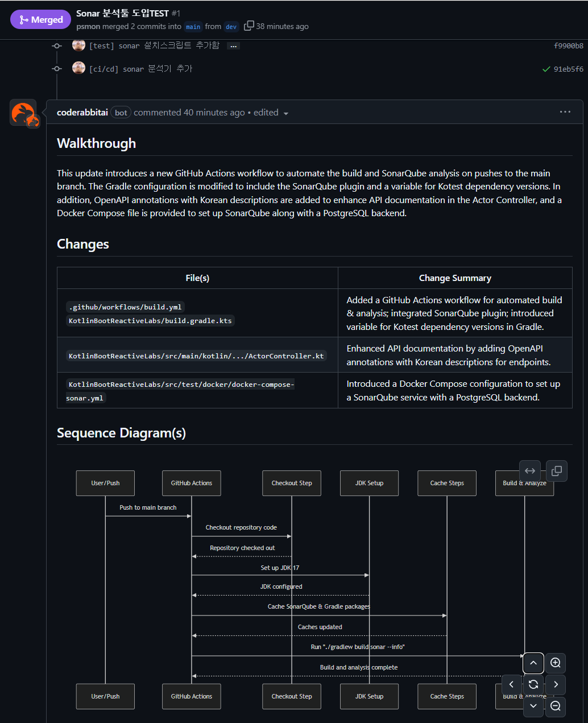Click the green check status for commit 91eb5f6

(546, 69)
